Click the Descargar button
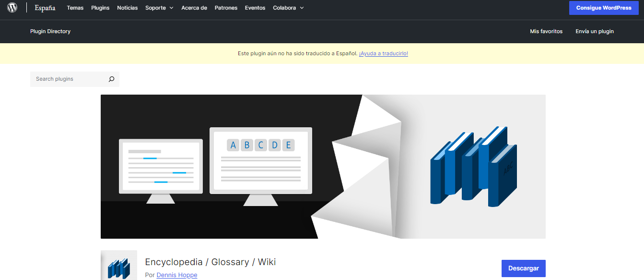This screenshot has width=644, height=280. (523, 268)
